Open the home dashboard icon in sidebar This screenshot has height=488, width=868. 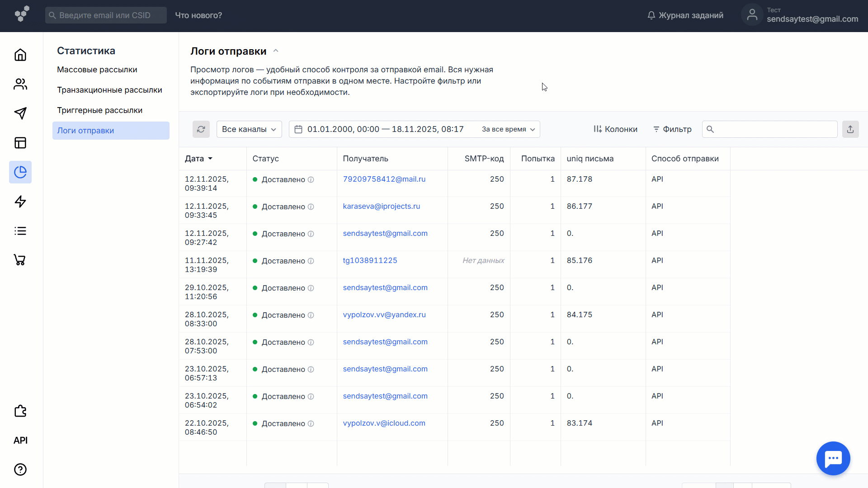(20, 55)
